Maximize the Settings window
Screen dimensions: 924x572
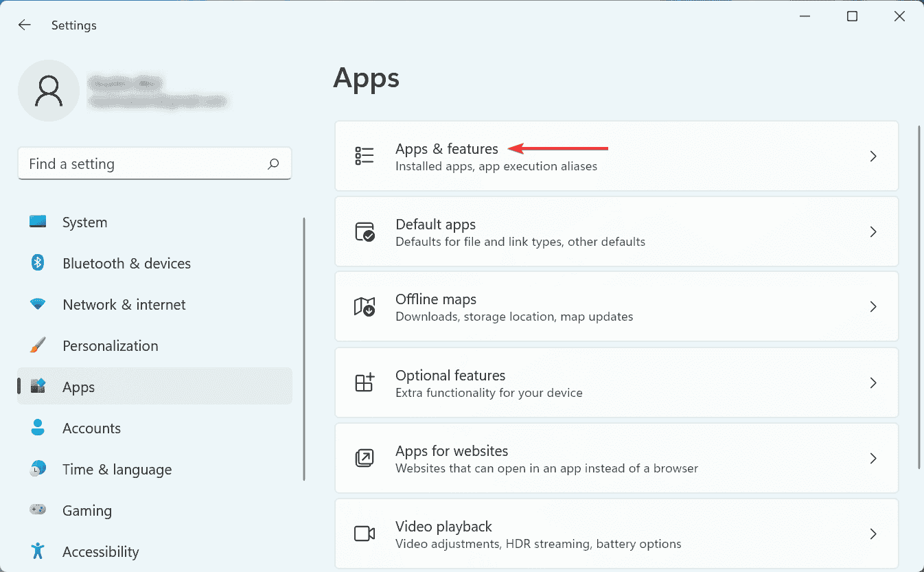pos(852,16)
